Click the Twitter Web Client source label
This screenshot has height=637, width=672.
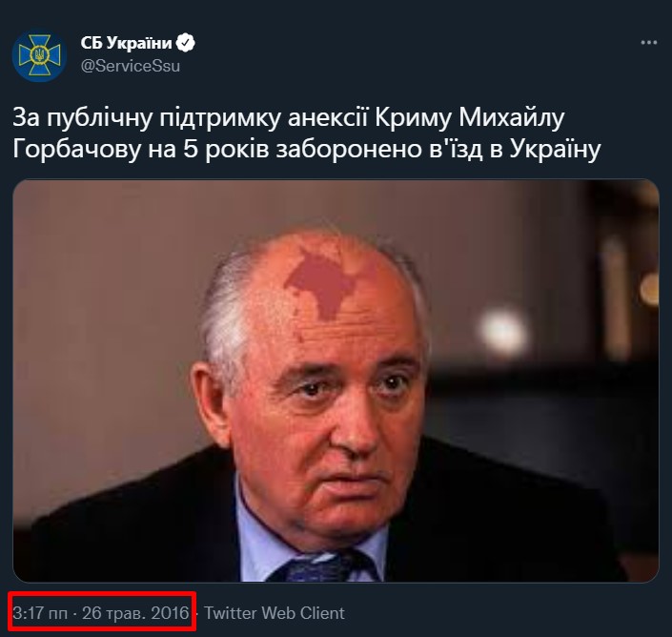point(275,613)
